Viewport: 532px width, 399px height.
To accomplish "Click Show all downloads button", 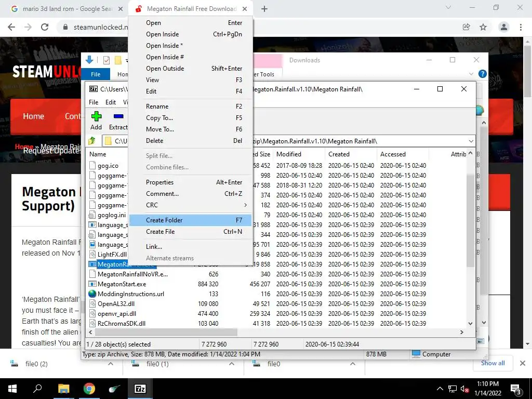I will tap(493, 363).
